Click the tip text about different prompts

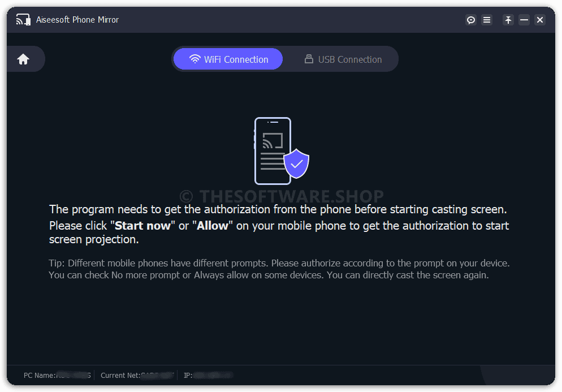coord(279,269)
